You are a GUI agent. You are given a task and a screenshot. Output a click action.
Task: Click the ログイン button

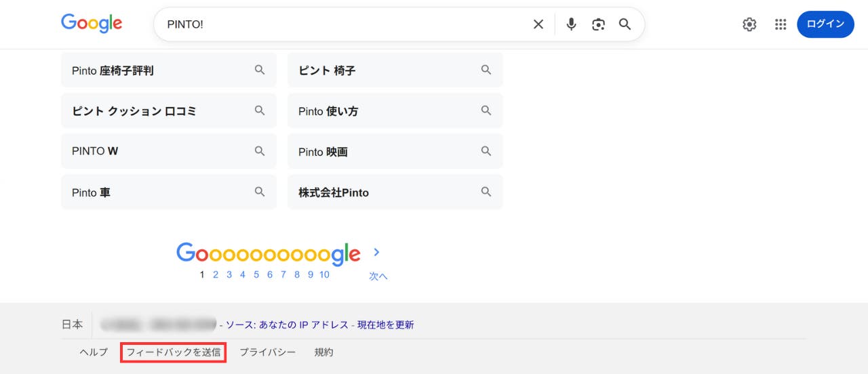pyautogui.click(x=825, y=24)
